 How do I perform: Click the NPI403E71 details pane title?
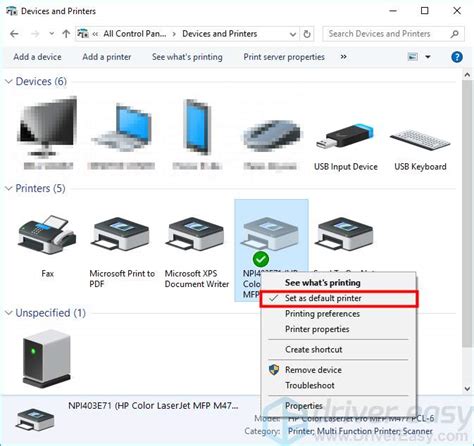(153, 406)
